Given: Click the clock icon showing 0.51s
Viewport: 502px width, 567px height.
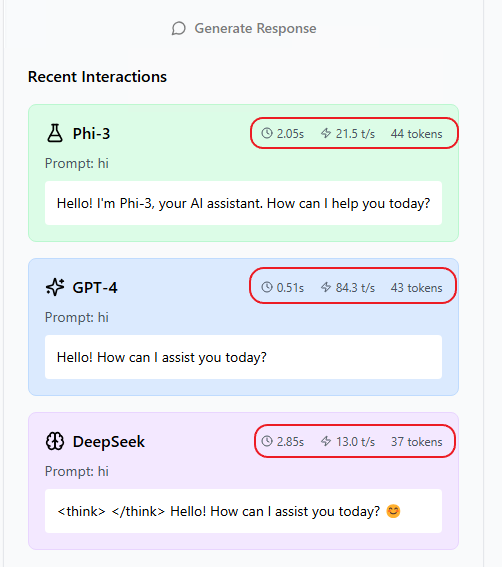Looking at the screenshot, I should (267, 287).
